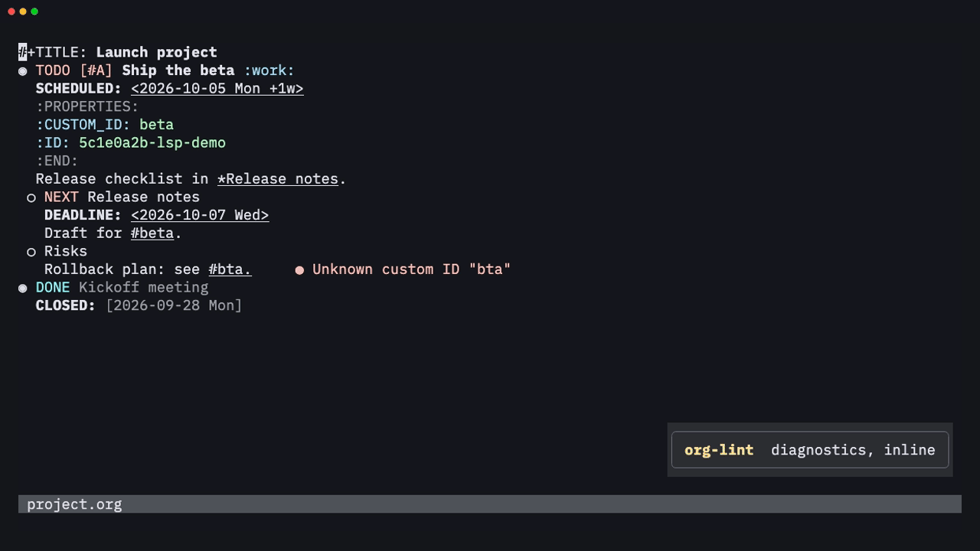Open the deadline timestamp <2026-10-07 Wed>
This screenshot has width=980, height=551.
(x=200, y=215)
